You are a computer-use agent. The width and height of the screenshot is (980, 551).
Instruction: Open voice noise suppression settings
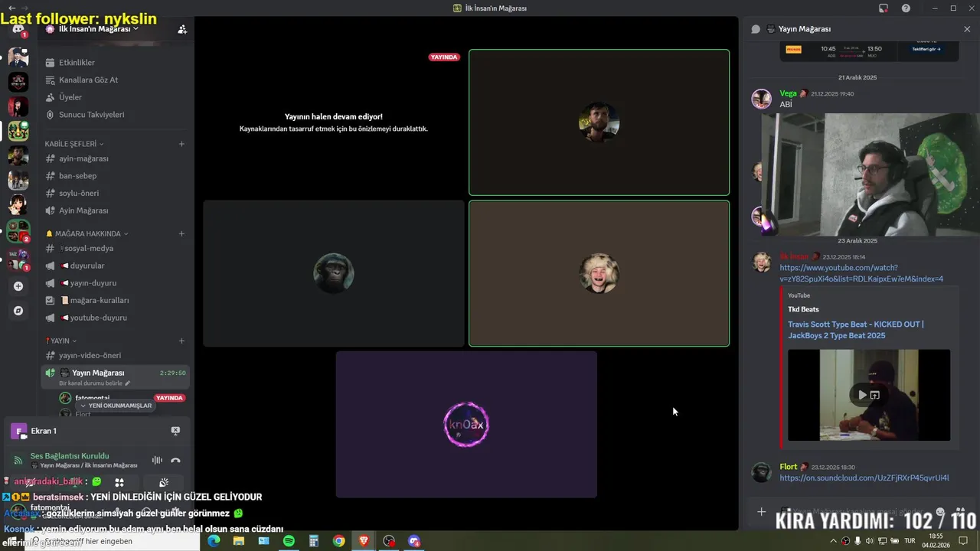tap(157, 460)
